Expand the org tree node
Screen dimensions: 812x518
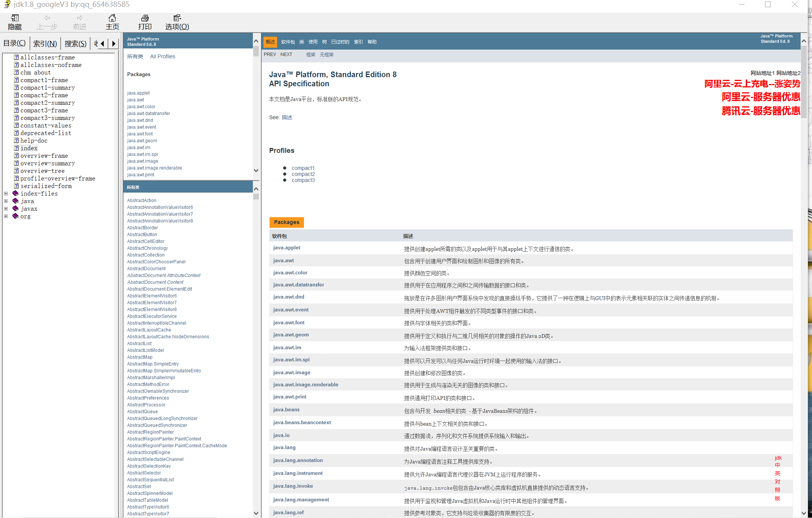point(6,216)
